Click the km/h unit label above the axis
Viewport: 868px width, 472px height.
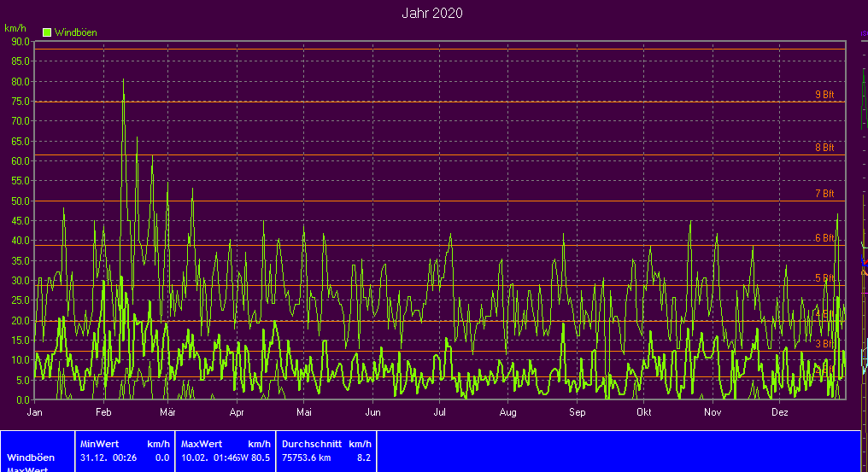15,28
